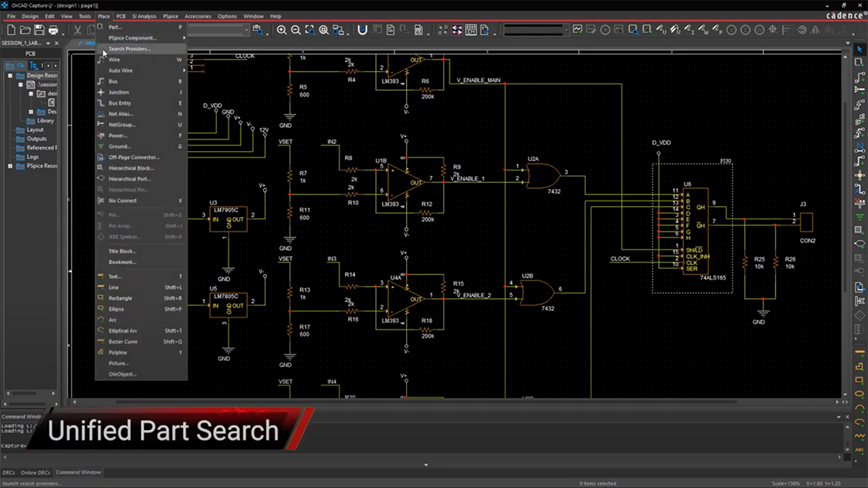Select the Layout folder in project tree
Image resolution: width=868 pixels, height=488 pixels.
tap(30, 129)
